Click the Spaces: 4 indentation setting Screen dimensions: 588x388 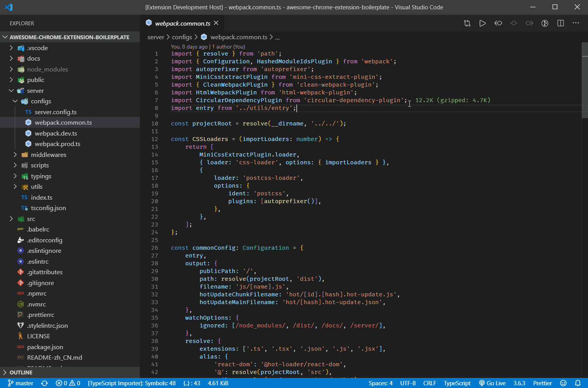point(380,383)
